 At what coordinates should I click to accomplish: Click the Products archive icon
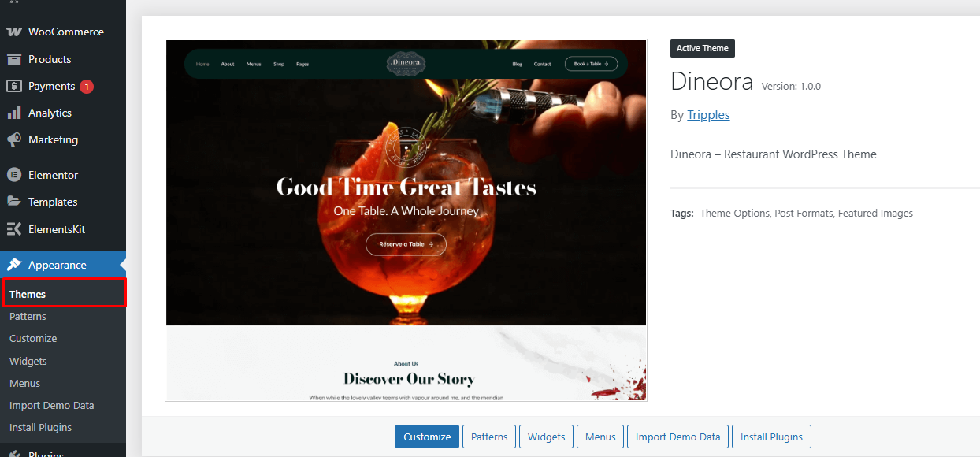(14, 59)
